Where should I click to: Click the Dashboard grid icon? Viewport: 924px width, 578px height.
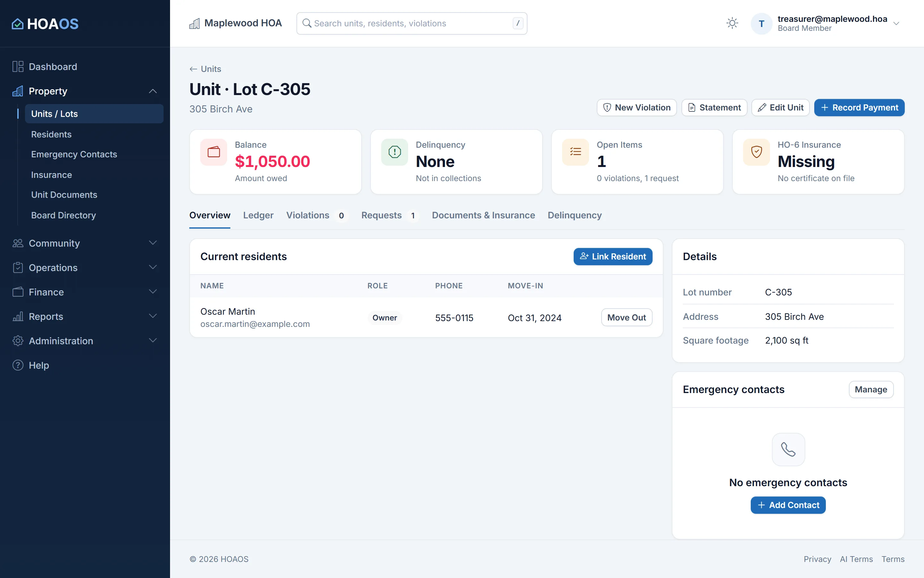[18, 66]
